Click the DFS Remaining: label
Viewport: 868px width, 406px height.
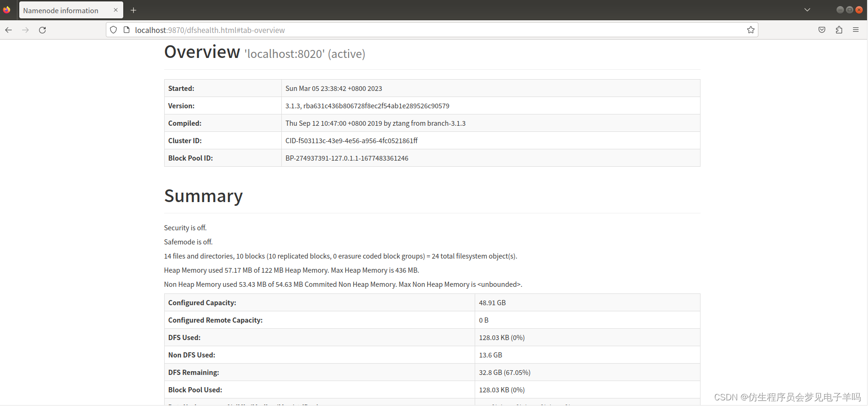194,373
